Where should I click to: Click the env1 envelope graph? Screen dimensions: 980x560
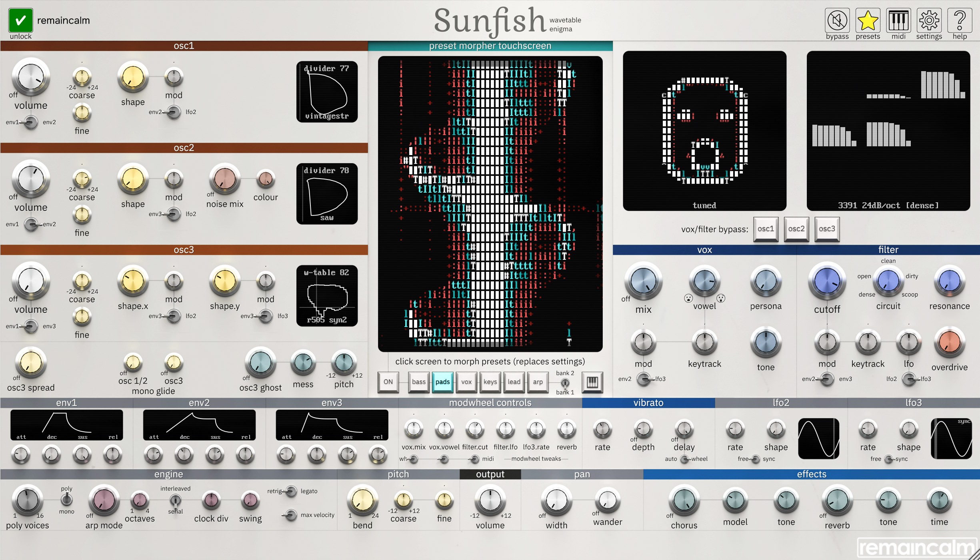pyautogui.click(x=66, y=425)
